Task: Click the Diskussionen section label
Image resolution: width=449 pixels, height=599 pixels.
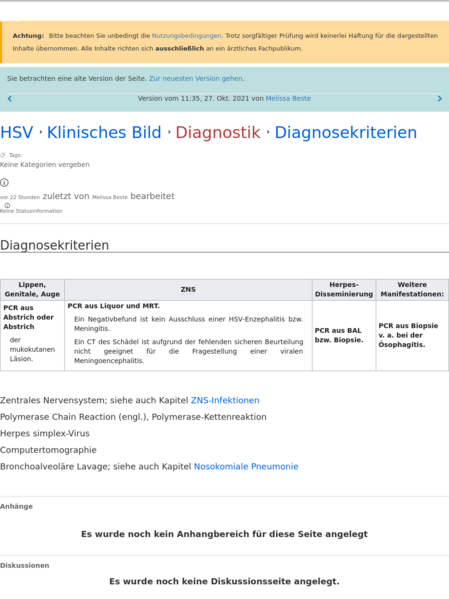Action: 24,565
